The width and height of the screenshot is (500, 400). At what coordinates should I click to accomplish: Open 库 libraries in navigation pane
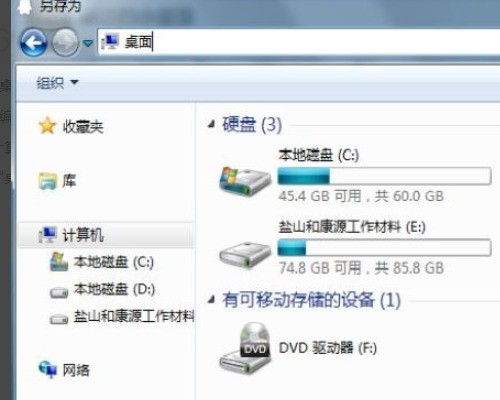tap(57, 181)
